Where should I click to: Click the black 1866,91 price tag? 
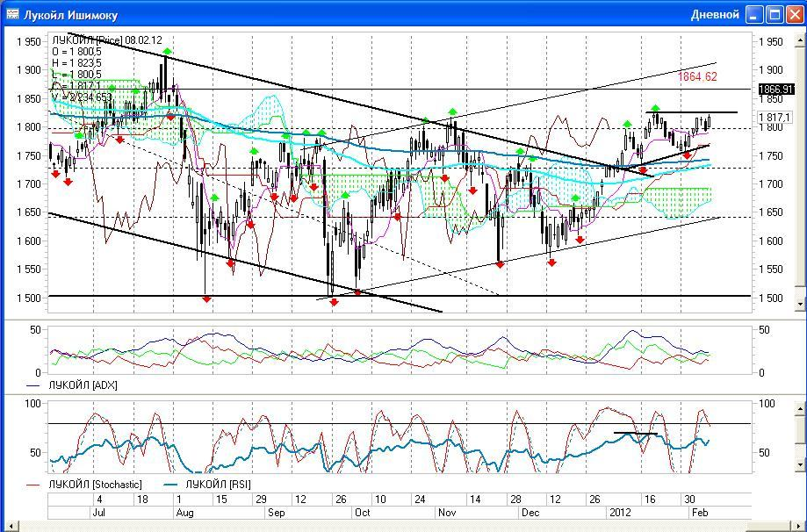pos(776,90)
